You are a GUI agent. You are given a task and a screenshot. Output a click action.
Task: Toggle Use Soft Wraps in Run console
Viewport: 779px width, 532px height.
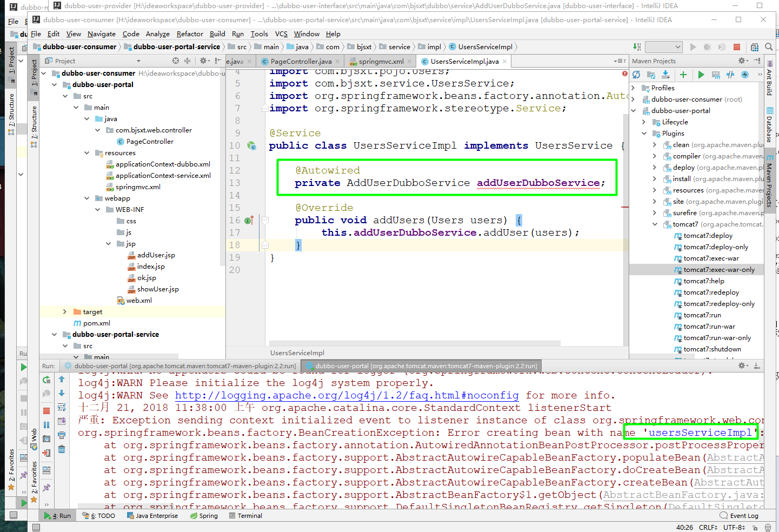coord(62,407)
